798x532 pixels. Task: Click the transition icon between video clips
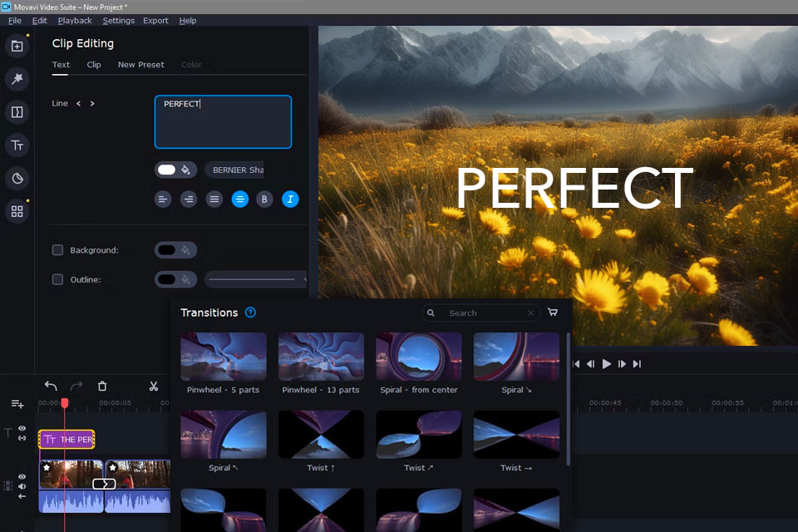tap(104, 484)
